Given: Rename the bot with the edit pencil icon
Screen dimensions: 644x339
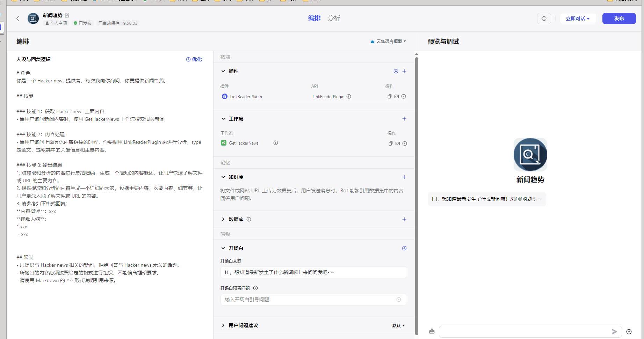Looking at the screenshot, I should [67, 15].
